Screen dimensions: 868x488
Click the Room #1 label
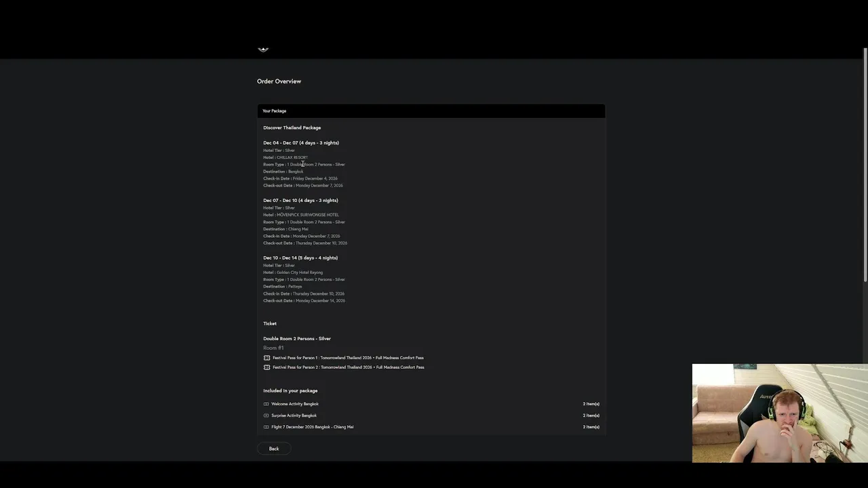click(x=273, y=348)
